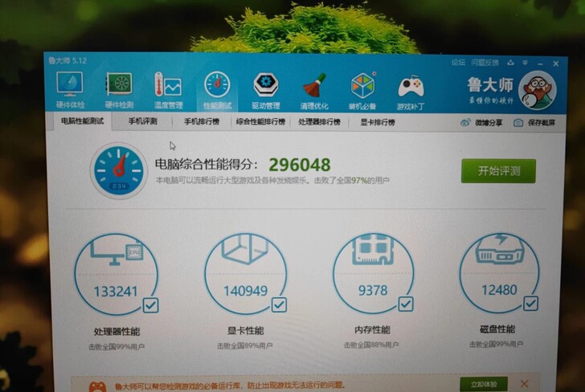This screenshot has height=392, width=585.
Task: Switch to 显卡排行榜 tab
Action: pyautogui.click(x=378, y=123)
